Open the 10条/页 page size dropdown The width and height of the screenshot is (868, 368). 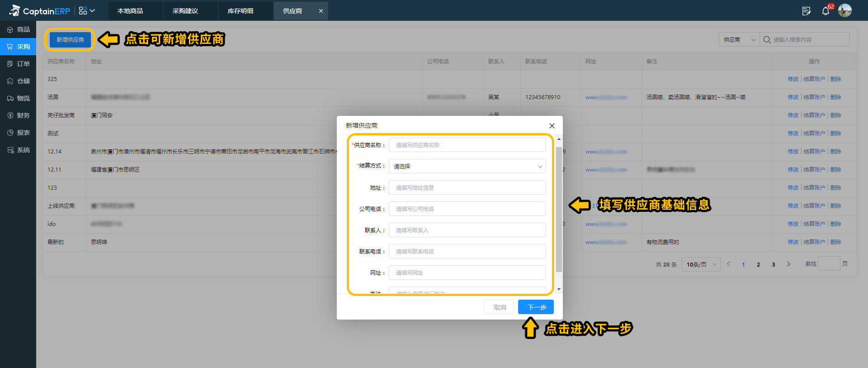tap(701, 264)
